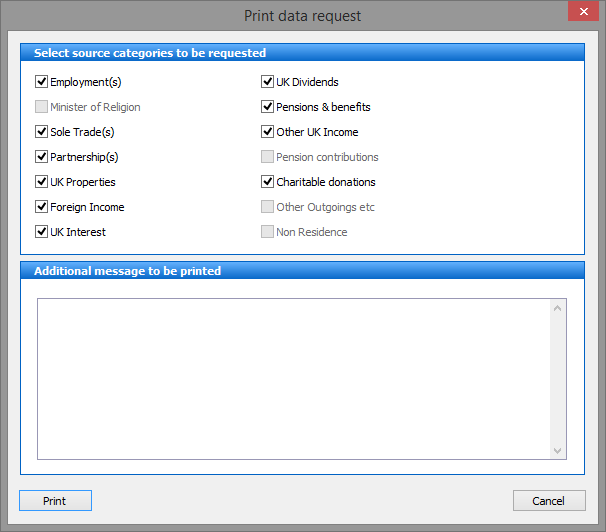606x532 pixels.
Task: Disable the Foreign Income category
Action: coord(41,207)
